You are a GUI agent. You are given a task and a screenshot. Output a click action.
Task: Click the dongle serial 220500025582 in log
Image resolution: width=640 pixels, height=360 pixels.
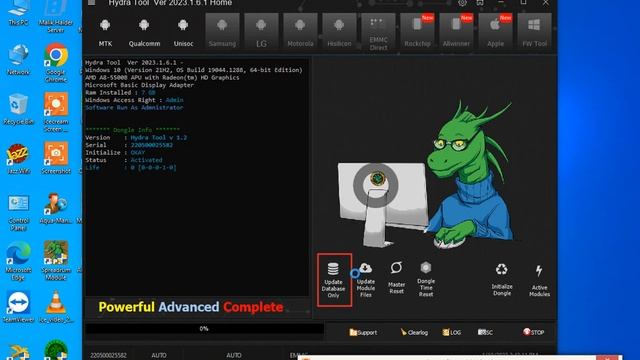(151, 145)
